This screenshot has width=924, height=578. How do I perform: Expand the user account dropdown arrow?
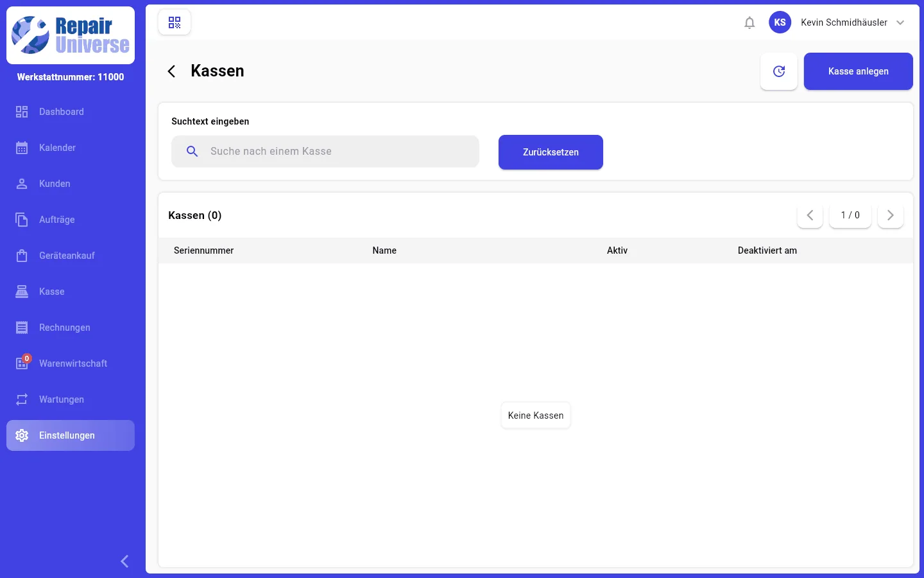point(900,22)
